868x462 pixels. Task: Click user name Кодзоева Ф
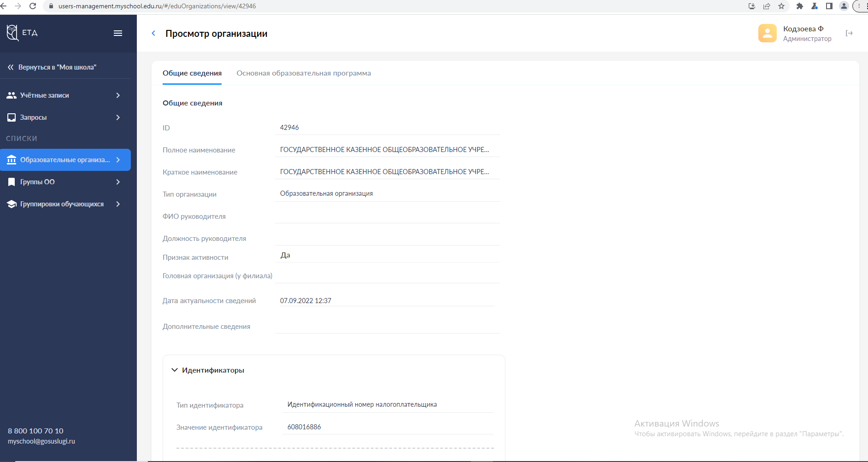point(803,29)
